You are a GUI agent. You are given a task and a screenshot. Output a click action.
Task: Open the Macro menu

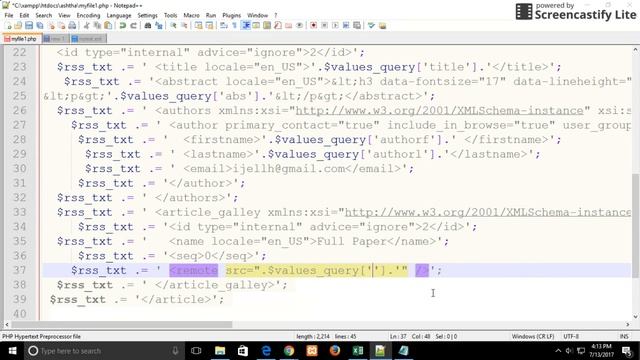pyautogui.click(x=191, y=16)
